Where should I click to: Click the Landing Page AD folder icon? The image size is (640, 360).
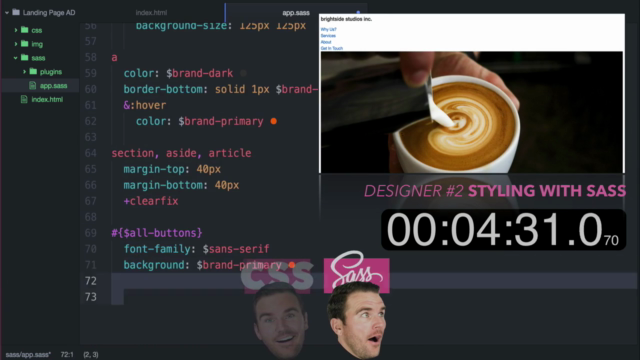(x=16, y=12)
